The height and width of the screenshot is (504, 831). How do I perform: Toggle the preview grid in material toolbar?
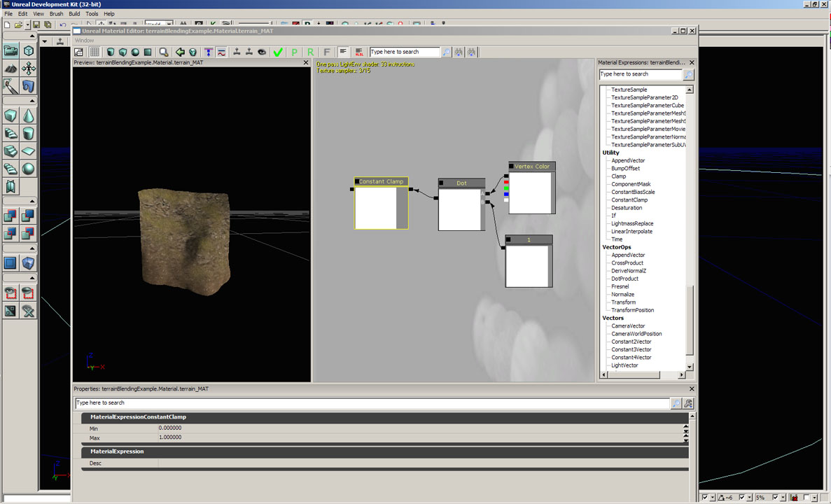click(x=95, y=52)
